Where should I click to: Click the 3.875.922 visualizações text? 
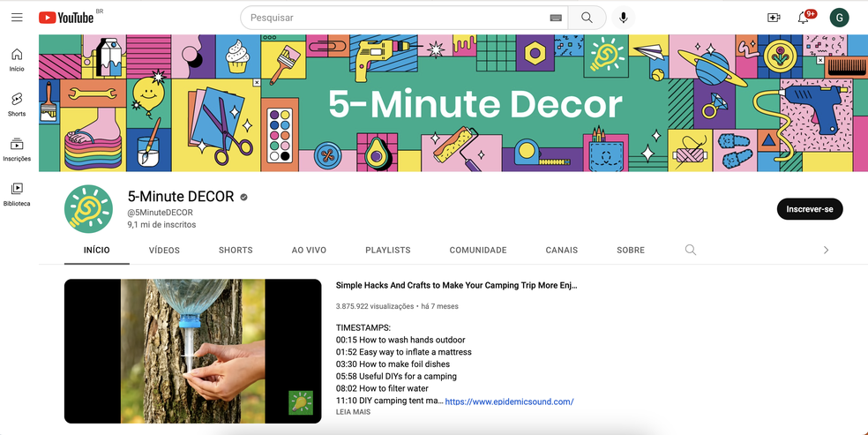(x=374, y=306)
